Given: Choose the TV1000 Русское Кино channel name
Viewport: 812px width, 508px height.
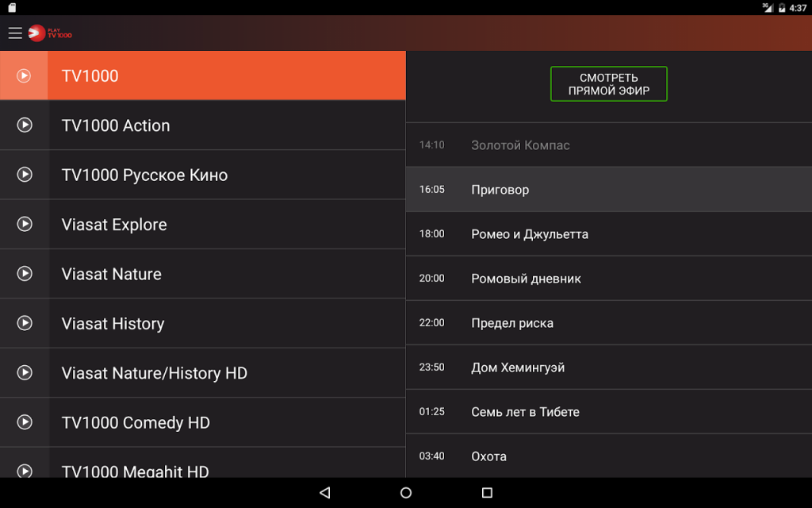Looking at the screenshot, I should coord(144,175).
